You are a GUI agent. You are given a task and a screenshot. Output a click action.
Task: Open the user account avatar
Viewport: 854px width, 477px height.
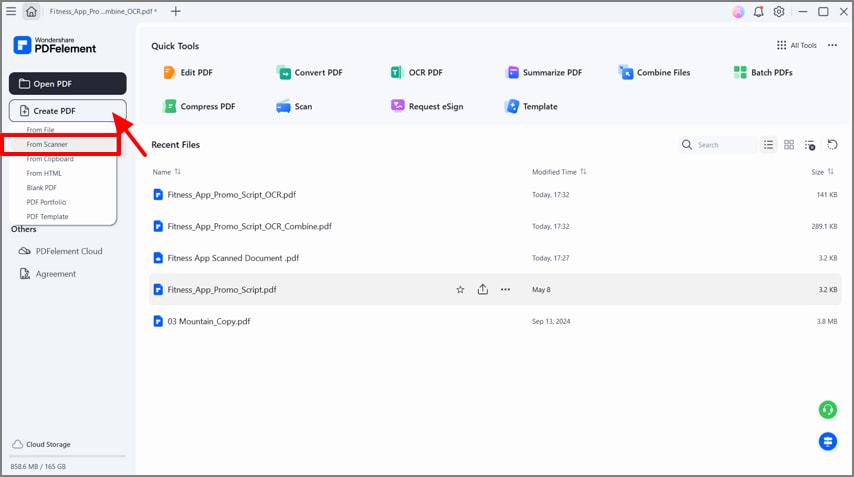738,12
